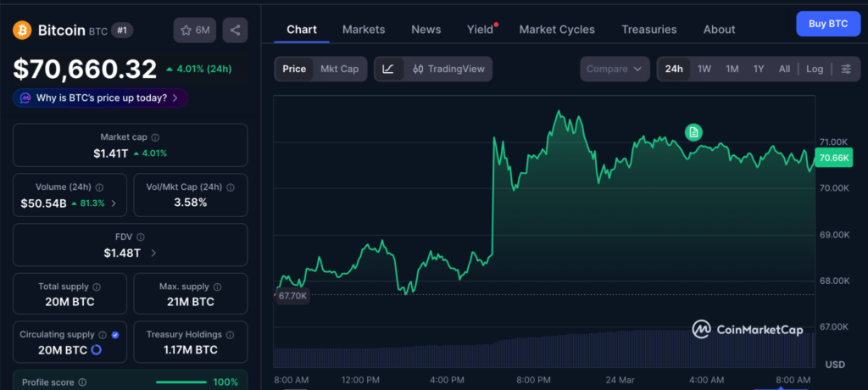Click the share icon next to Bitcoin

click(235, 31)
